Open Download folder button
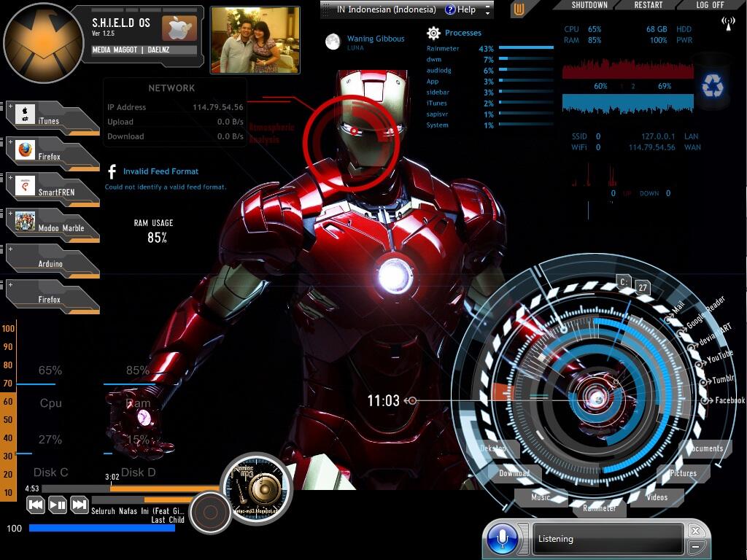747x560 pixels. (514, 472)
